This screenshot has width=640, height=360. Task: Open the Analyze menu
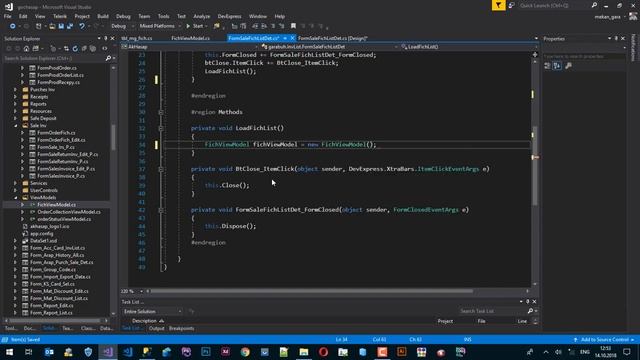[202, 16]
